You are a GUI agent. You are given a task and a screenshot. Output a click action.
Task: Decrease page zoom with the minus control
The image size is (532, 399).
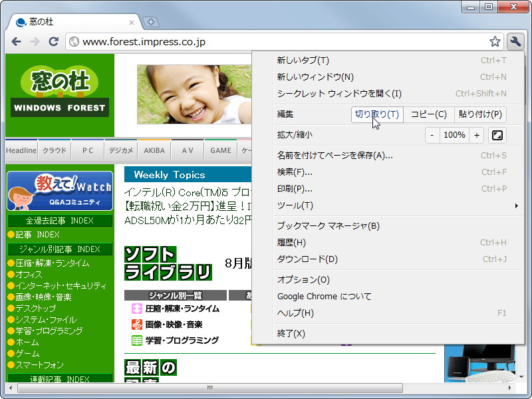click(x=432, y=135)
